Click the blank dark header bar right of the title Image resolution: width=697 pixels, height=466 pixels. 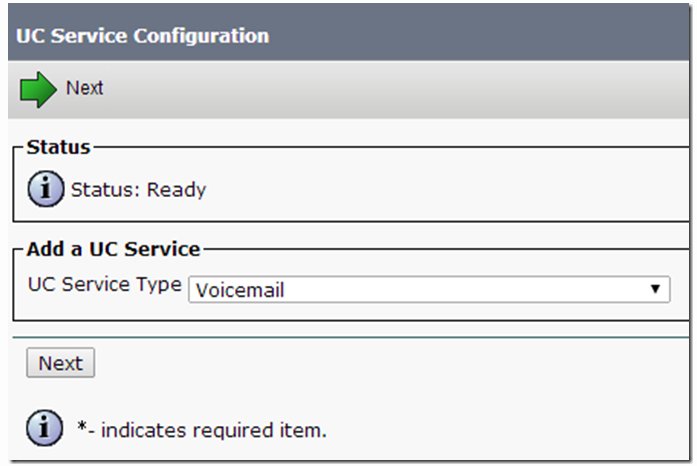point(480,33)
